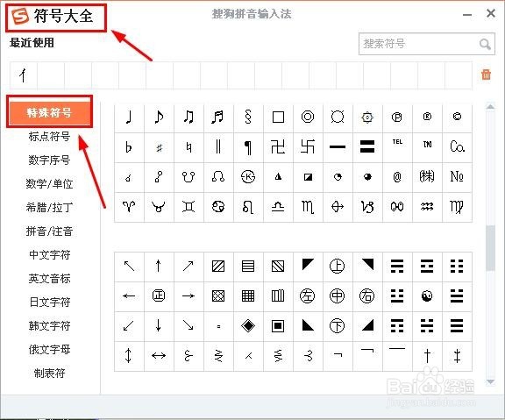Select the down arrow ↓ symbol
Image resolution: width=505 pixels, height=420 pixels.
159,325
